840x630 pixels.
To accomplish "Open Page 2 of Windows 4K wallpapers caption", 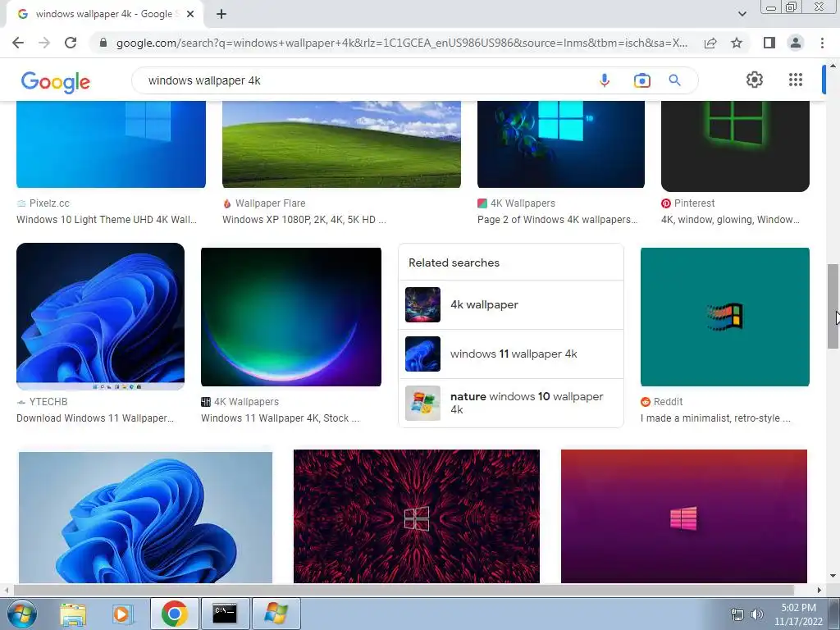I will point(557,220).
